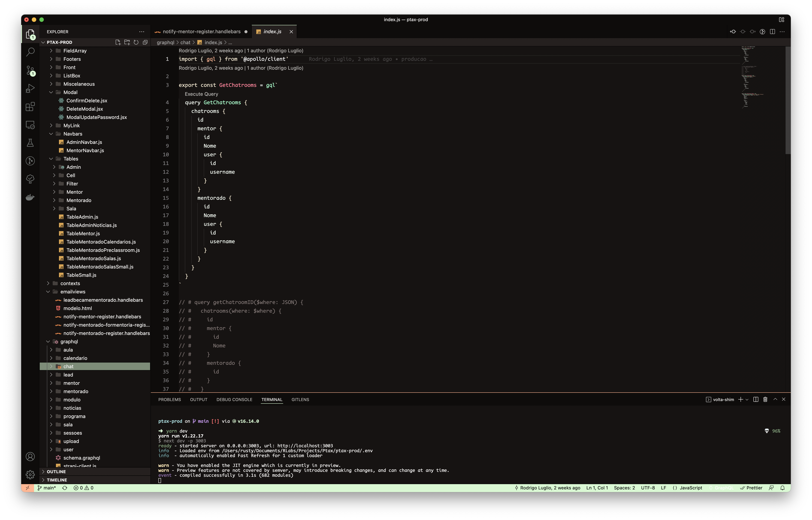
Task: Open the Source Control view
Action: pos(30,70)
